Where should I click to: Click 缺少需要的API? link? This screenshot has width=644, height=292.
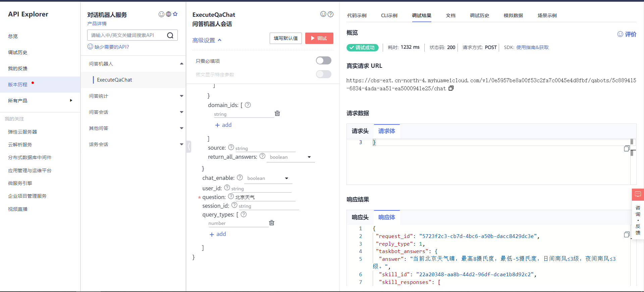point(108,47)
